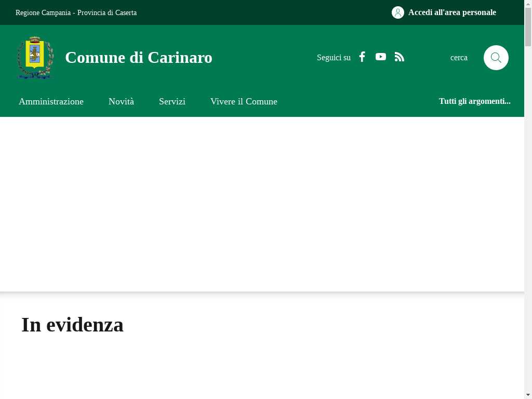Click the Carinaro coat of arms logo
The height and width of the screenshot is (399, 532).
[x=35, y=58]
